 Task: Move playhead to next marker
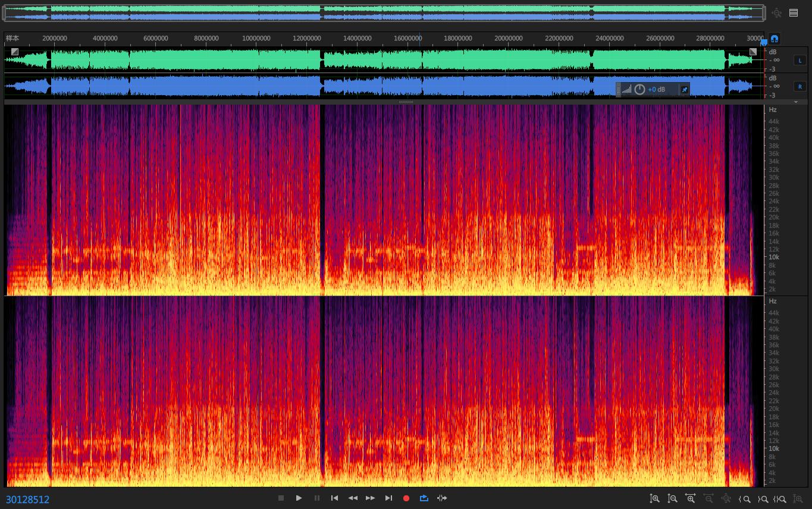(388, 498)
